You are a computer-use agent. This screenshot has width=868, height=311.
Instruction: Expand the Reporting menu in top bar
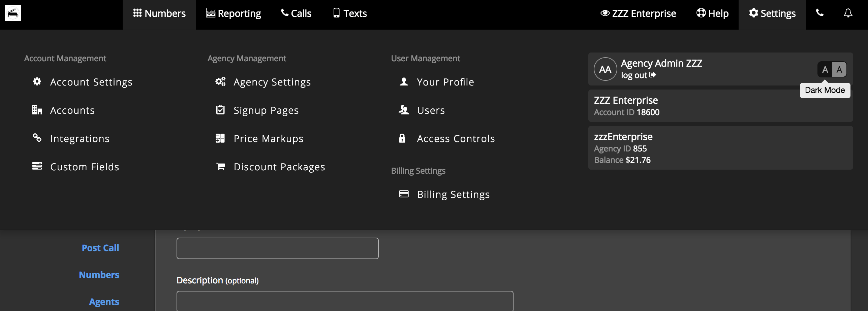coord(233,13)
